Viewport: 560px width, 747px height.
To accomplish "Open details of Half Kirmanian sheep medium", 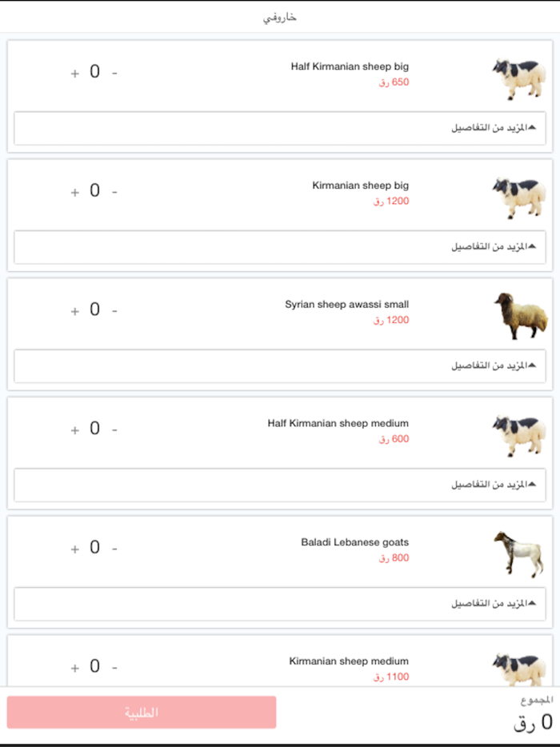I will (x=280, y=485).
